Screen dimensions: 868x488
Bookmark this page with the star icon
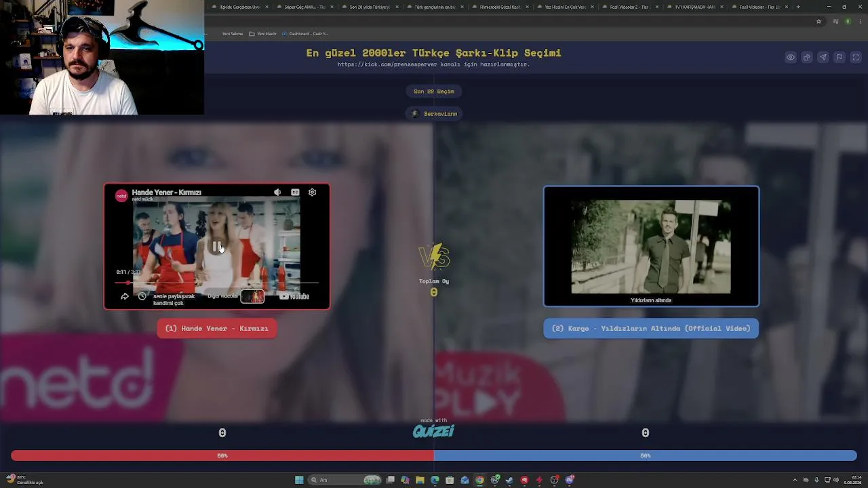pos(818,22)
